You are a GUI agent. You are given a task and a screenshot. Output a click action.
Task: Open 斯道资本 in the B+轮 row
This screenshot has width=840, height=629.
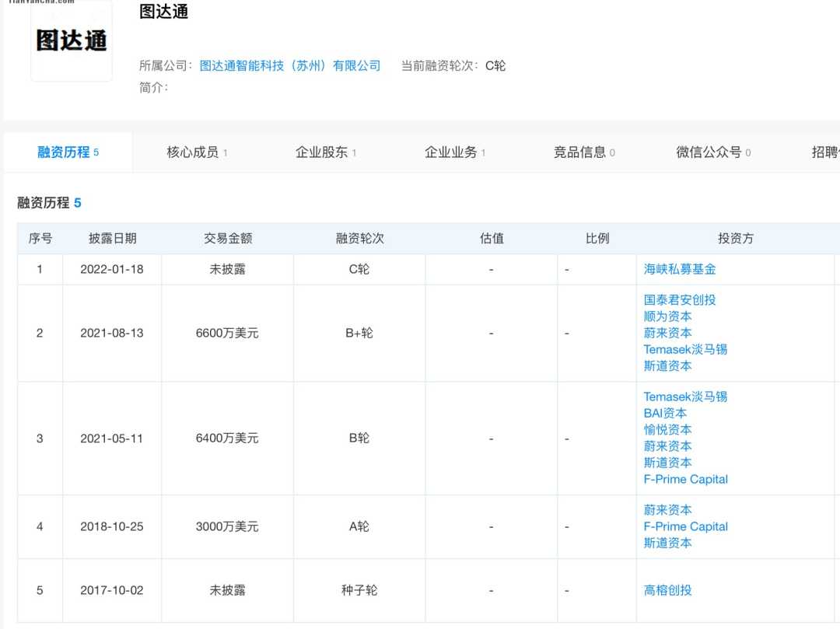tap(667, 366)
